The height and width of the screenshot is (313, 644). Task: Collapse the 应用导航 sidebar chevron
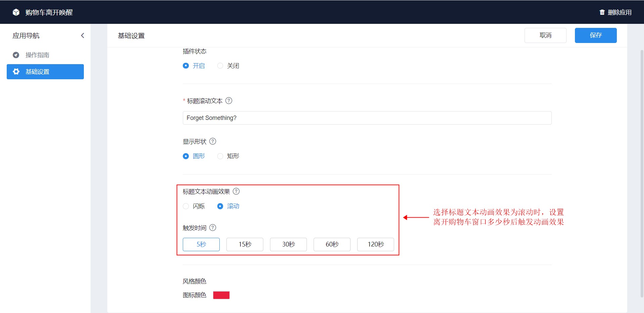tap(83, 36)
